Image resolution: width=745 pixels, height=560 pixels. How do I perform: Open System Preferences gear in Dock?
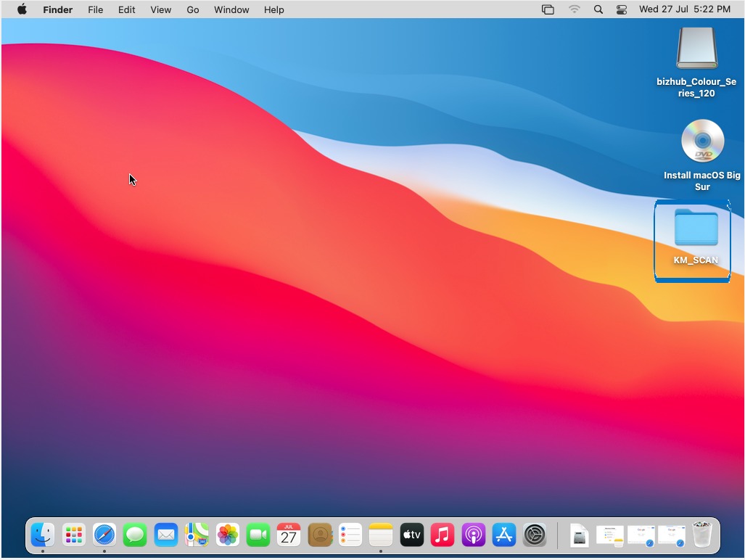coord(535,535)
